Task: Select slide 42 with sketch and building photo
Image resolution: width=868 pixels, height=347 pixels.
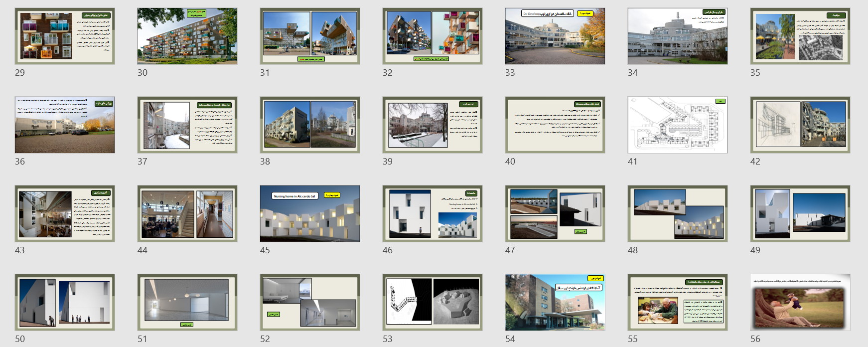Action: [800, 125]
